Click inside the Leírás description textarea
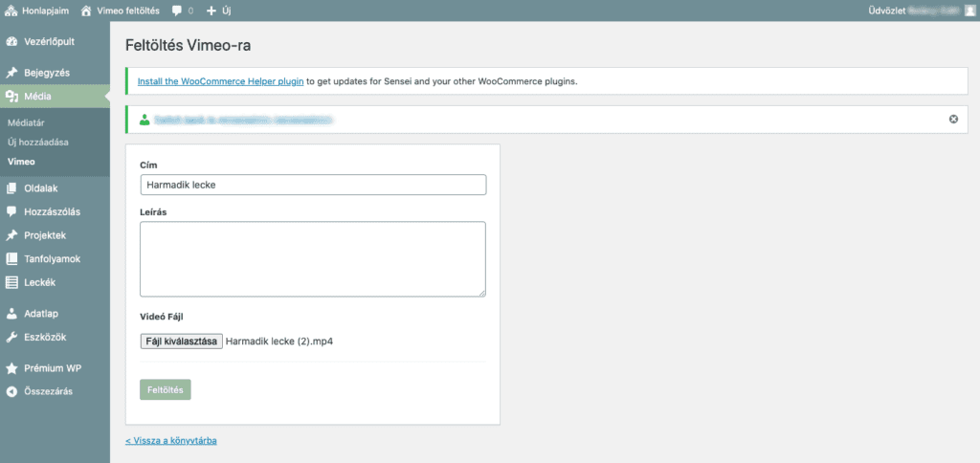980x463 pixels. tap(313, 258)
